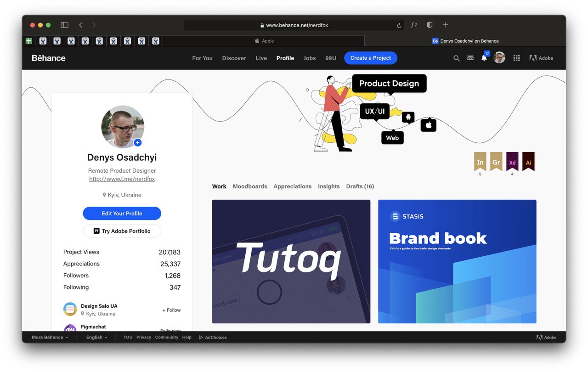Viewport: 588px width, 372px height.
Task: Click the Design Salo UA avatar icon
Action: coord(70,309)
